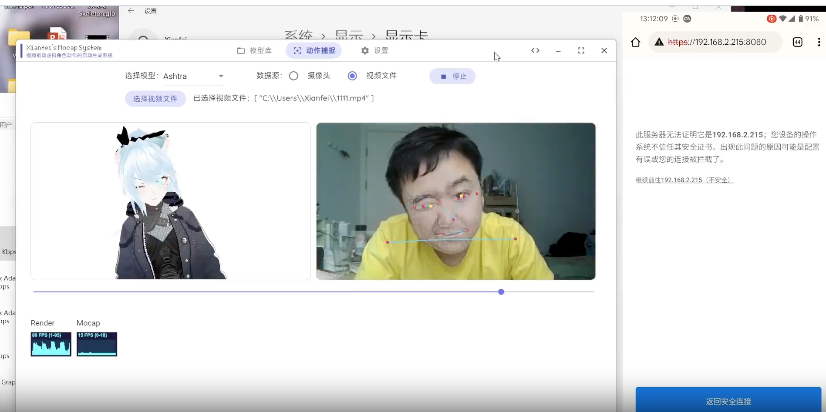Switch to the 动作捕捉 motion capture tab
Image resolution: width=826 pixels, height=412 pixels.
click(x=314, y=51)
